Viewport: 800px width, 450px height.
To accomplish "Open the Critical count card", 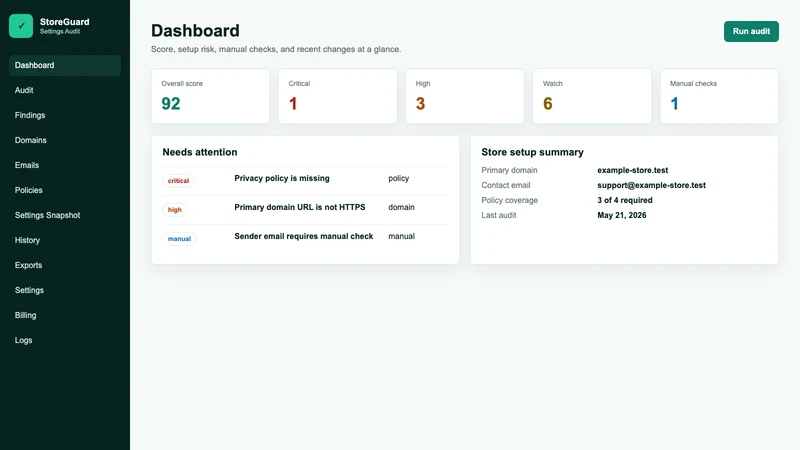I will [337, 96].
